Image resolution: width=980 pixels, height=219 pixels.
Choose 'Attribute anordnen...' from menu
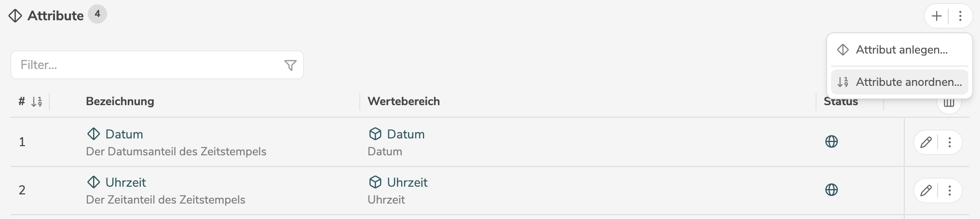click(x=908, y=82)
